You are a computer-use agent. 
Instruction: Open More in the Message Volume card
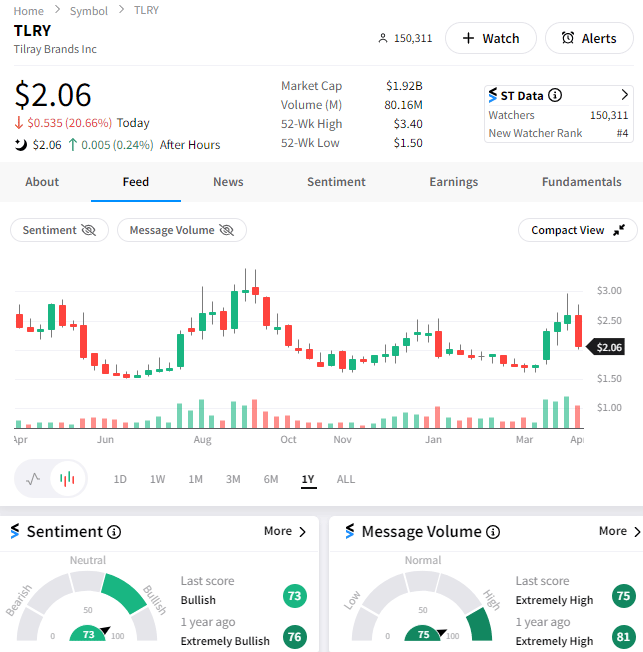point(620,531)
